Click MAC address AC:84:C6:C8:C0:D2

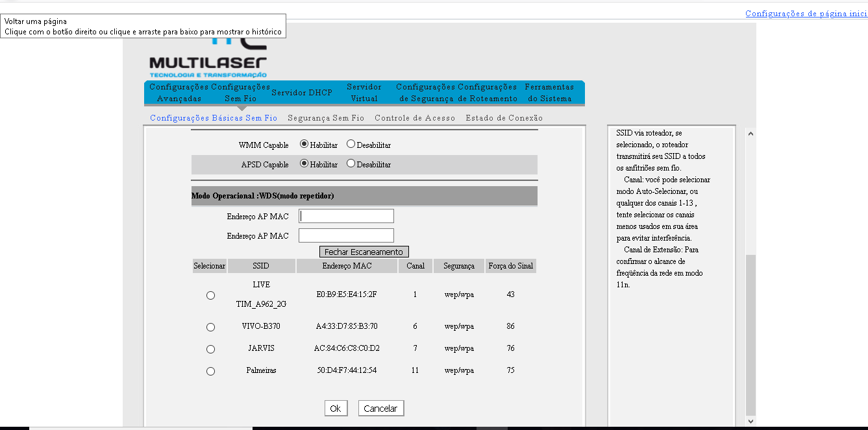347,348
